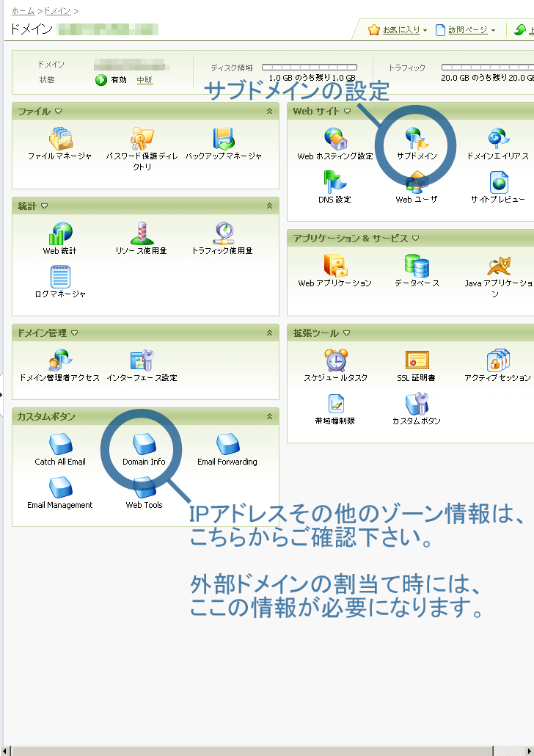Open the 統計 header dropdown triangle
The width and height of the screenshot is (534, 756).
pos(44,206)
